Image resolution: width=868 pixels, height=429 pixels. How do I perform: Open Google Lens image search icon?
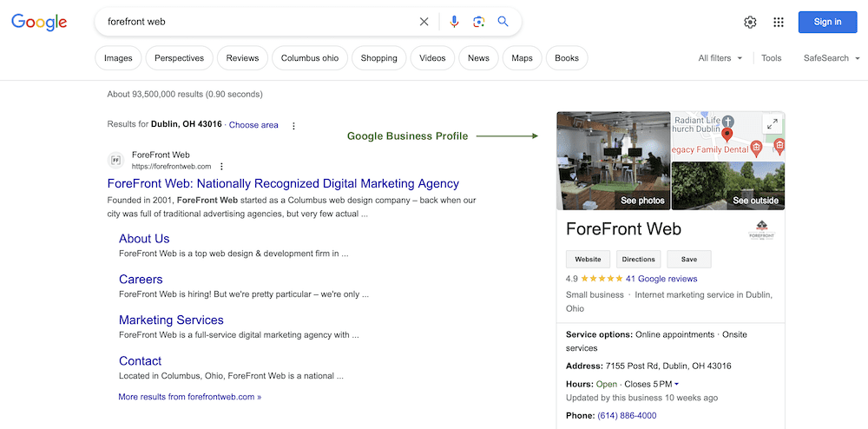click(x=479, y=22)
